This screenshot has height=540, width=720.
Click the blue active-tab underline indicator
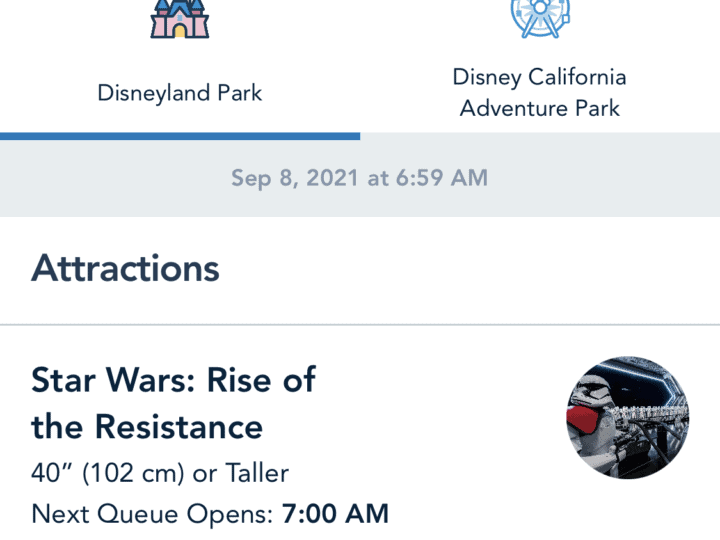click(180, 136)
